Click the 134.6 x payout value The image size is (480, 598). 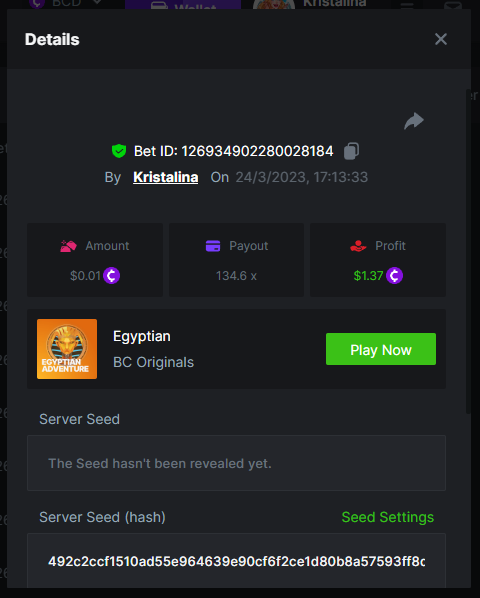(236, 275)
